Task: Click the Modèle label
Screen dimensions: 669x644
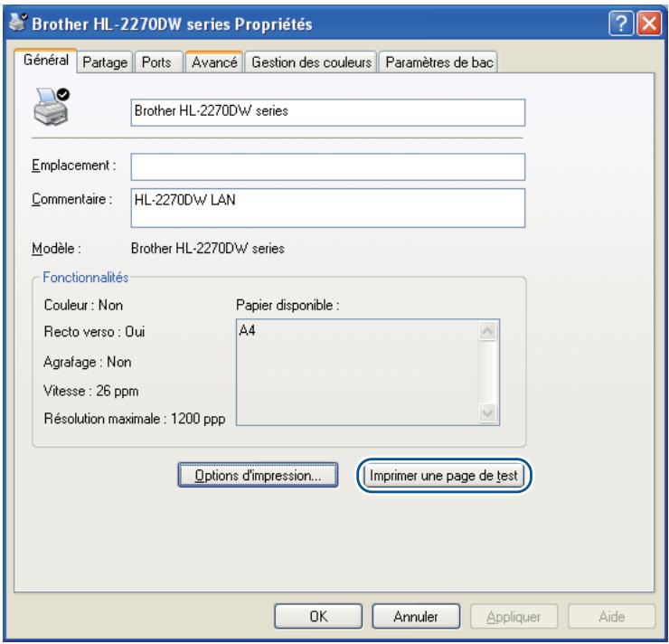Action: pyautogui.click(x=56, y=249)
